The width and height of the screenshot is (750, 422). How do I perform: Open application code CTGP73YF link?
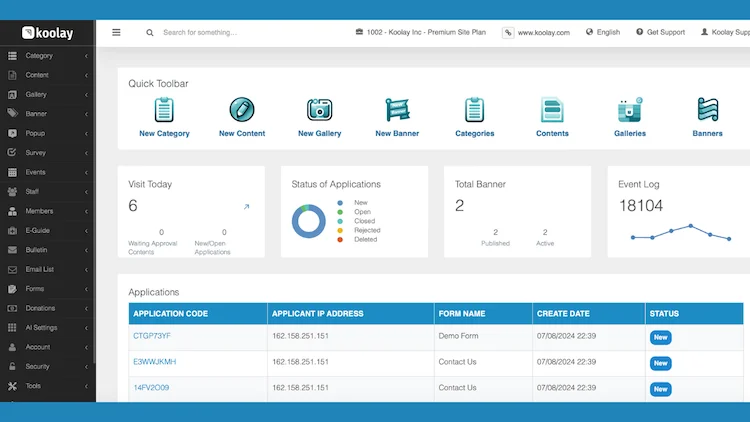coord(152,336)
